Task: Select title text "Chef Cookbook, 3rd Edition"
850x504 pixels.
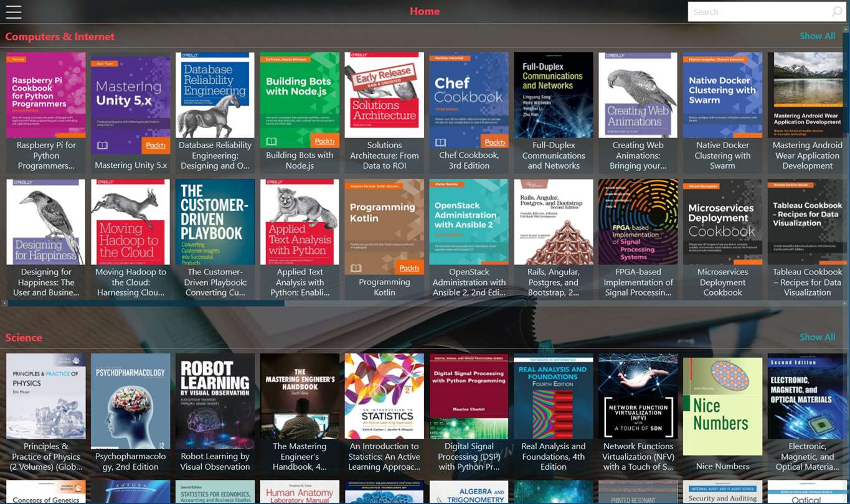Action: click(x=469, y=161)
